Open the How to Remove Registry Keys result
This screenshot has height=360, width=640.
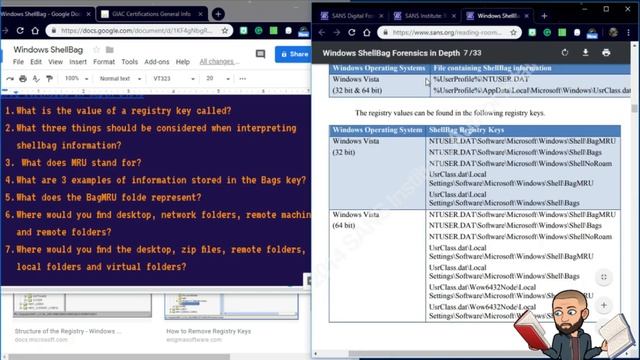(208, 331)
